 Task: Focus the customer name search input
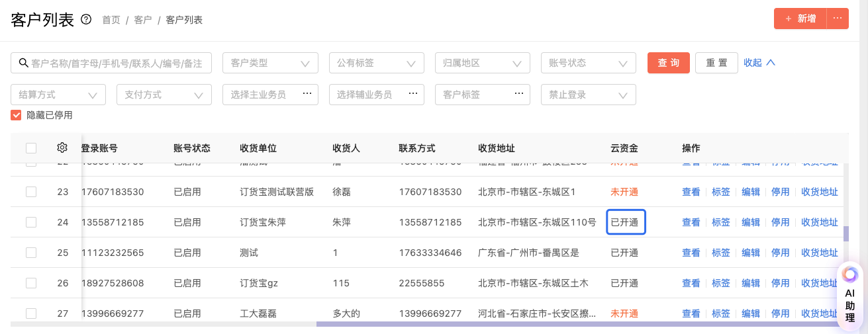[119, 63]
